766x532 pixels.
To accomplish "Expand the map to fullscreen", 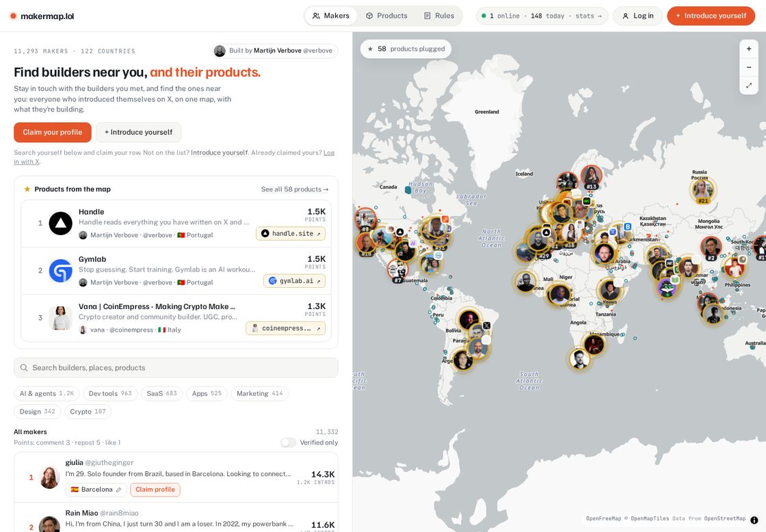I will click(749, 85).
